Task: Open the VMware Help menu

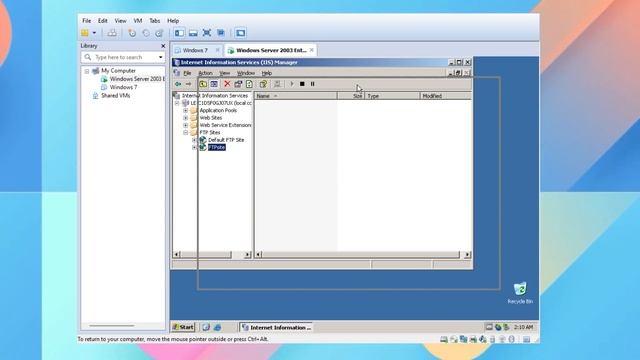Action: tap(173, 20)
